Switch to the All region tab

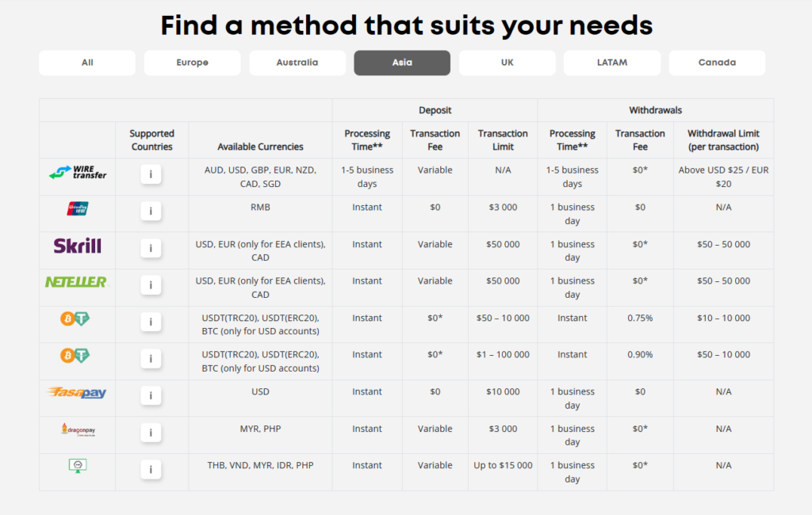87,63
